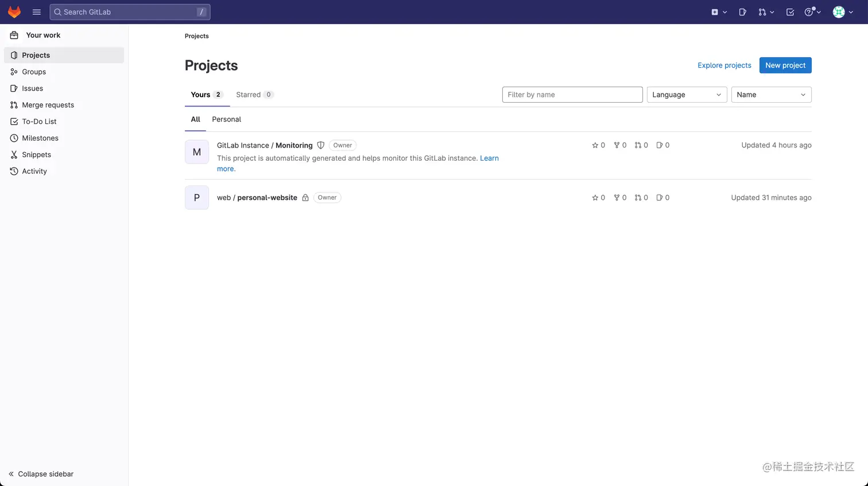
Task: Click the personal-website private lock icon
Action: (x=305, y=197)
